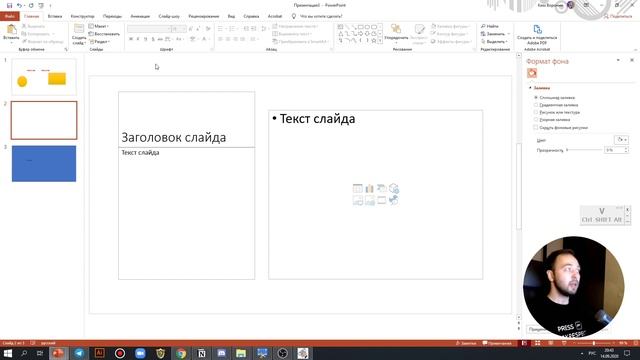Open Telegram from the taskbar
The width and height of the screenshot is (640, 360).
[79, 353]
